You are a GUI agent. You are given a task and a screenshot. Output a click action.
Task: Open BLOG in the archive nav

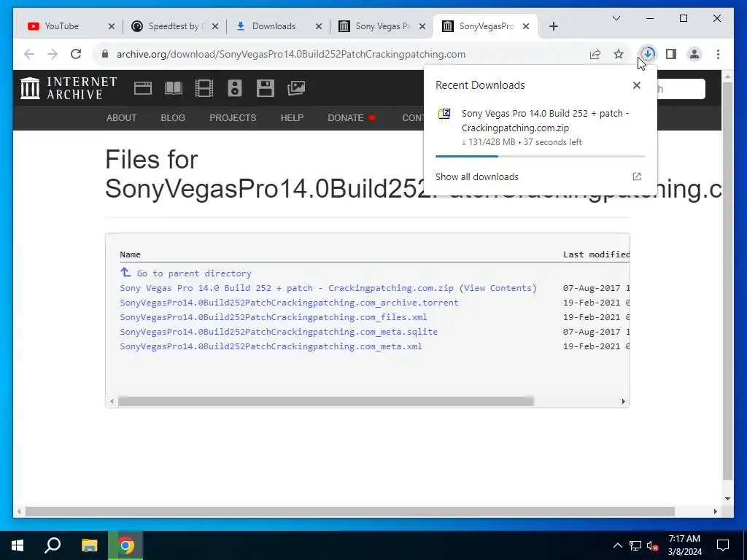point(173,117)
